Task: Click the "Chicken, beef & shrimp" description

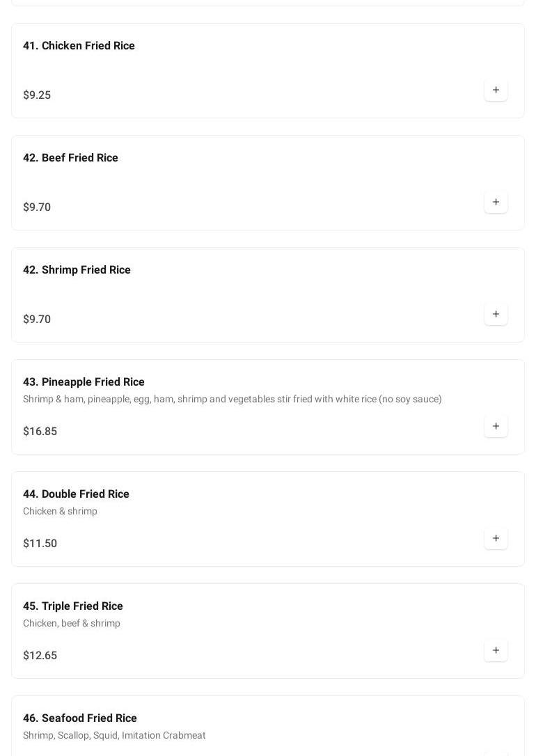Action: [x=72, y=624]
